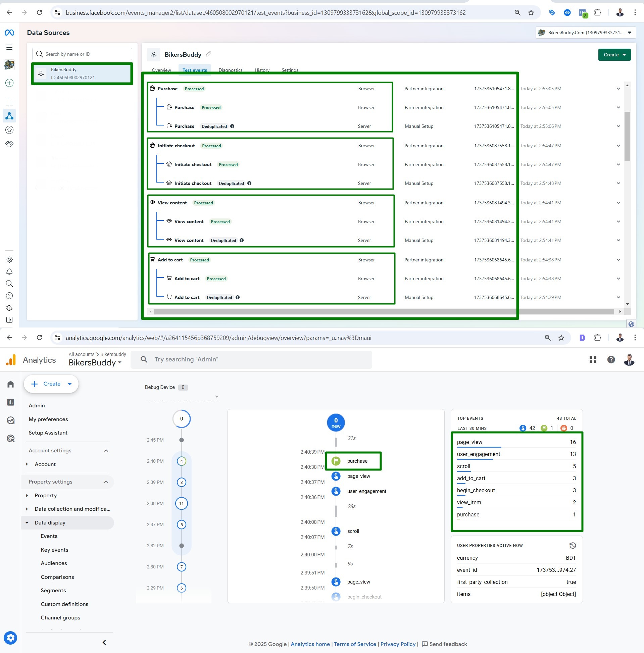Open the Analytics Help question mark icon
The height and width of the screenshot is (653, 644).
611,360
